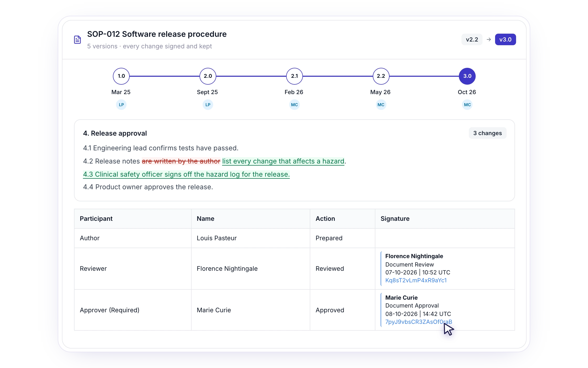This screenshot has width=588, height=368.
Task: Click the Author participant cell
Action: click(x=133, y=238)
